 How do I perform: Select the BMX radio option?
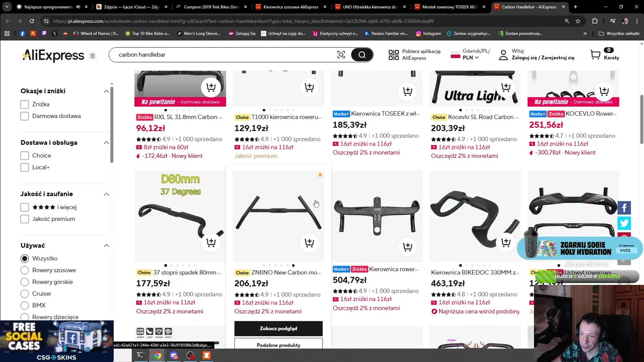[25, 305]
